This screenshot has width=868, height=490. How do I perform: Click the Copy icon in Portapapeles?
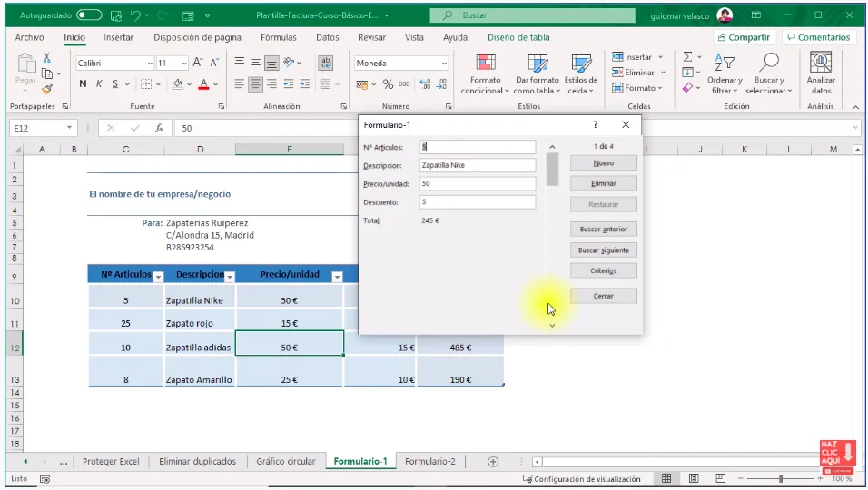point(47,73)
